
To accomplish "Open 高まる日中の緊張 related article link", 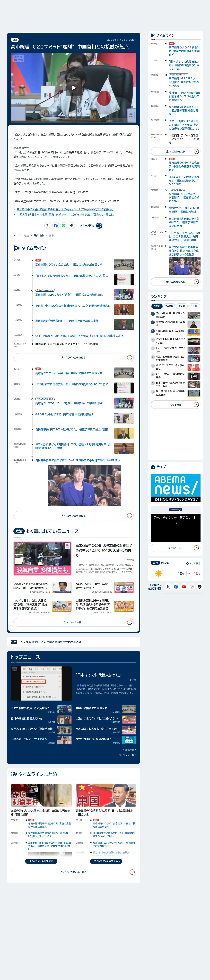I will 65,209.
